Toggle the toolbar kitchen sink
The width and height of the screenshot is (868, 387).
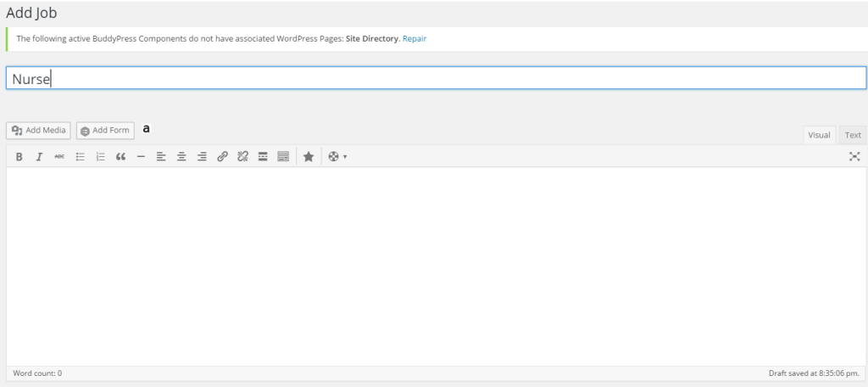click(283, 157)
